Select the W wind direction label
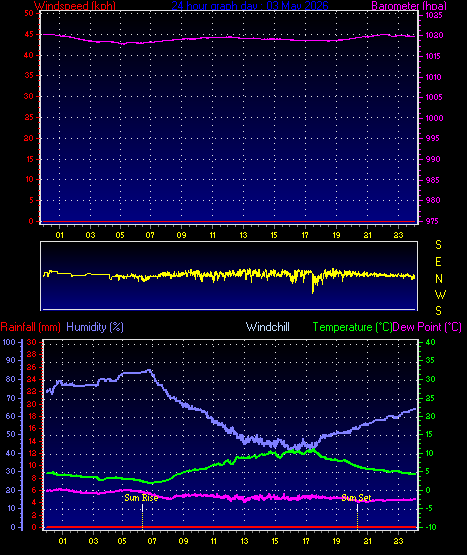The image size is (467, 555). tap(440, 294)
